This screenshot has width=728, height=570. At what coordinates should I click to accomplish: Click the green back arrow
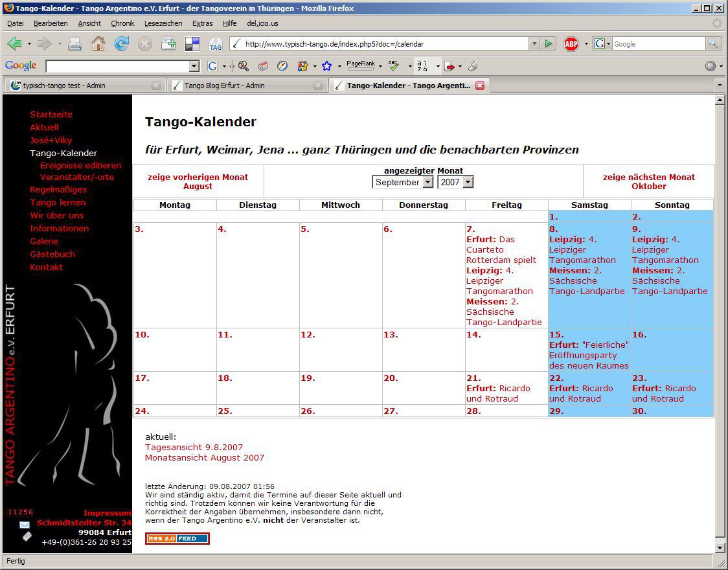15,44
